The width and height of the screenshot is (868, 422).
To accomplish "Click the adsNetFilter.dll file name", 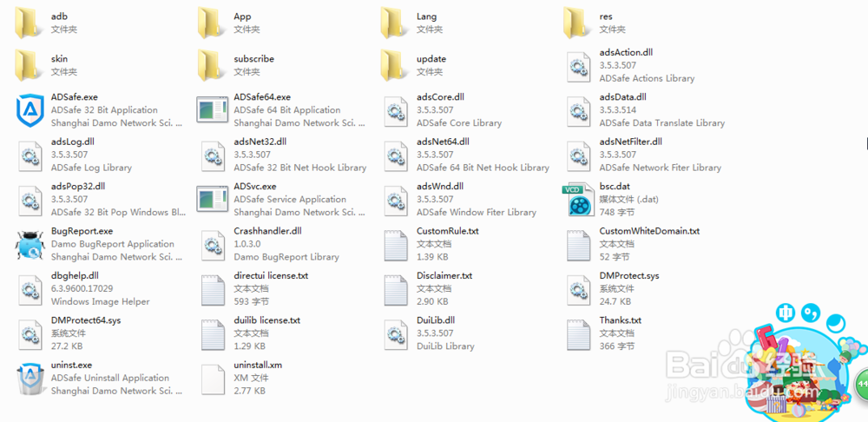I will pos(630,142).
